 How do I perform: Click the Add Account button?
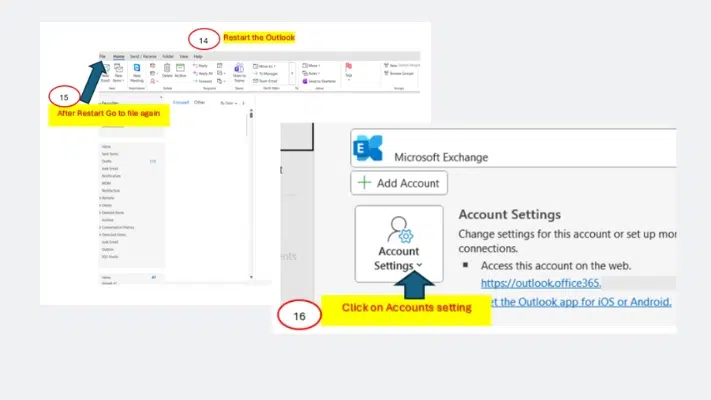click(x=399, y=183)
